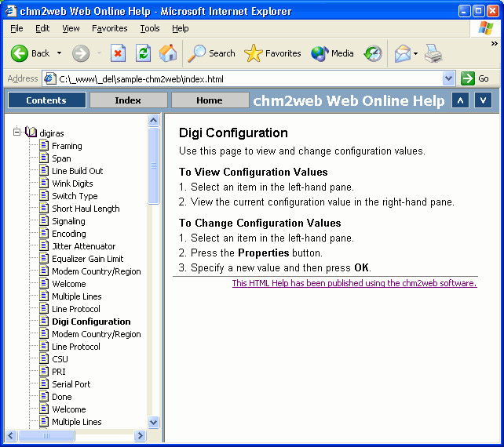Click the Home tab button

[210, 100]
